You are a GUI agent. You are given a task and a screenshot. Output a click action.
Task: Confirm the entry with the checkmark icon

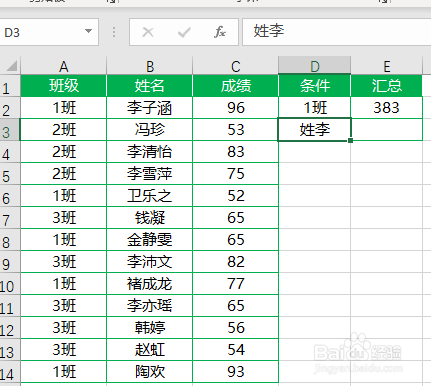click(x=184, y=32)
